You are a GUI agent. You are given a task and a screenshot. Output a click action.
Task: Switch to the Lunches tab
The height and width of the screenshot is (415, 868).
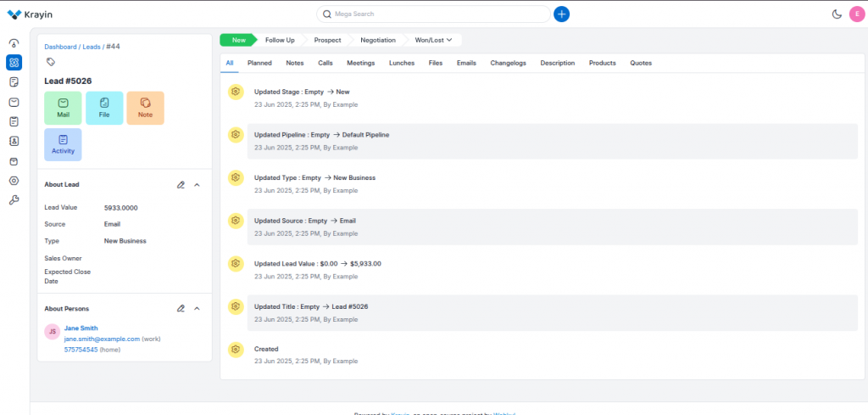402,63
